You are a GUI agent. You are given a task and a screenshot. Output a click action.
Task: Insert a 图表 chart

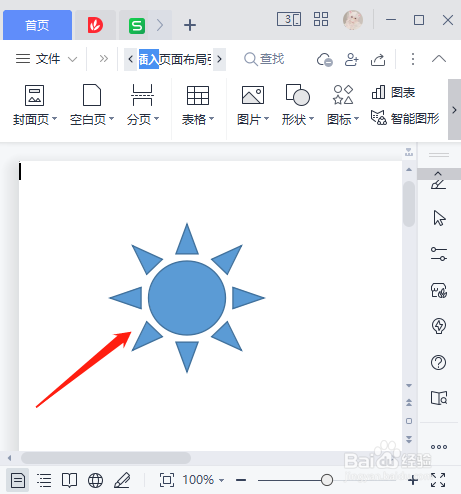(393, 92)
